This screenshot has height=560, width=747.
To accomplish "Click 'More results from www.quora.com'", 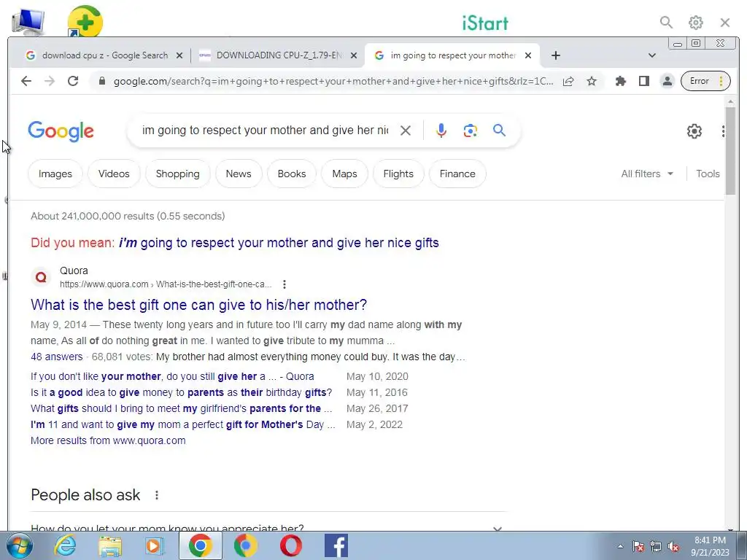I will [x=108, y=441].
